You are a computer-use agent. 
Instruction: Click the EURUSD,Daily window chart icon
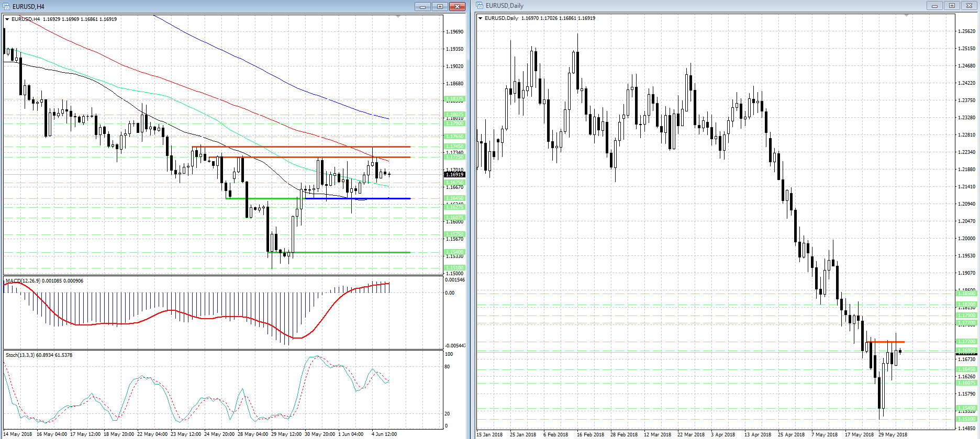[480, 6]
